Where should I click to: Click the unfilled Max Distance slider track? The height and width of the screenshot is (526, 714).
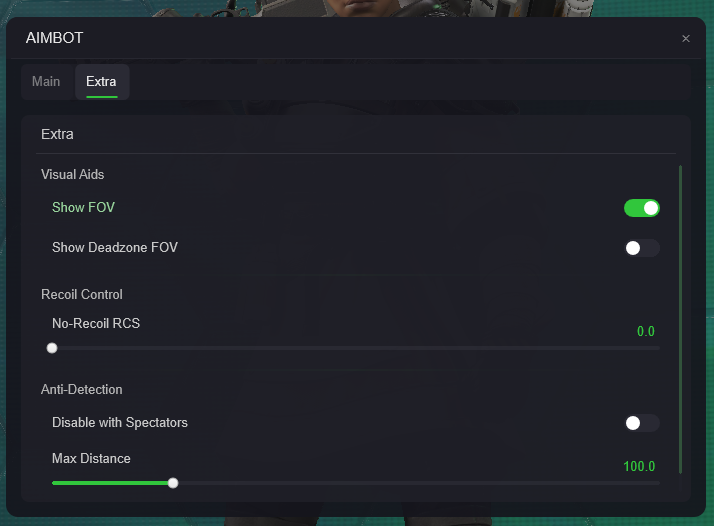click(419, 483)
